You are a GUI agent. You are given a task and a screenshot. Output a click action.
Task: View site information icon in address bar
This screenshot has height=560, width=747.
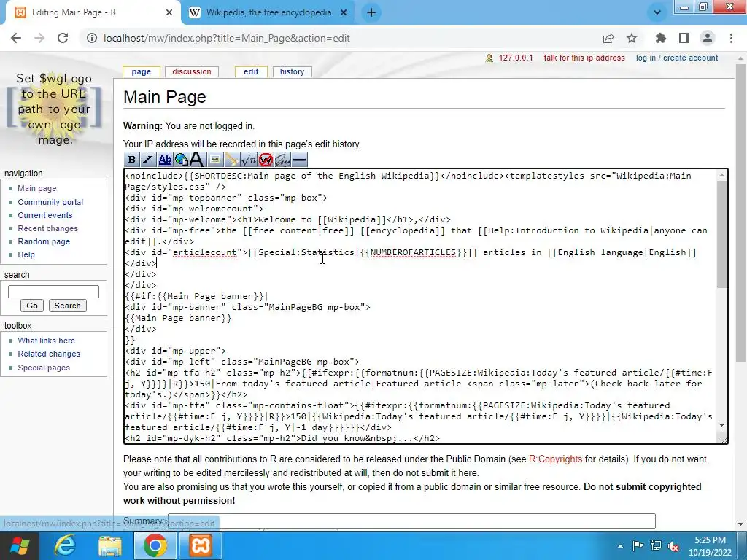[92, 38]
